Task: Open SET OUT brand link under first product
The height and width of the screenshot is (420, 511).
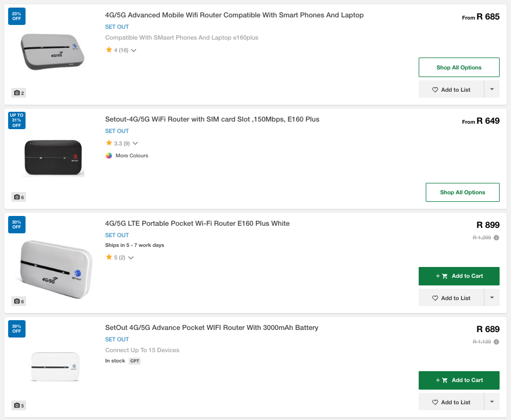Action: [117, 27]
